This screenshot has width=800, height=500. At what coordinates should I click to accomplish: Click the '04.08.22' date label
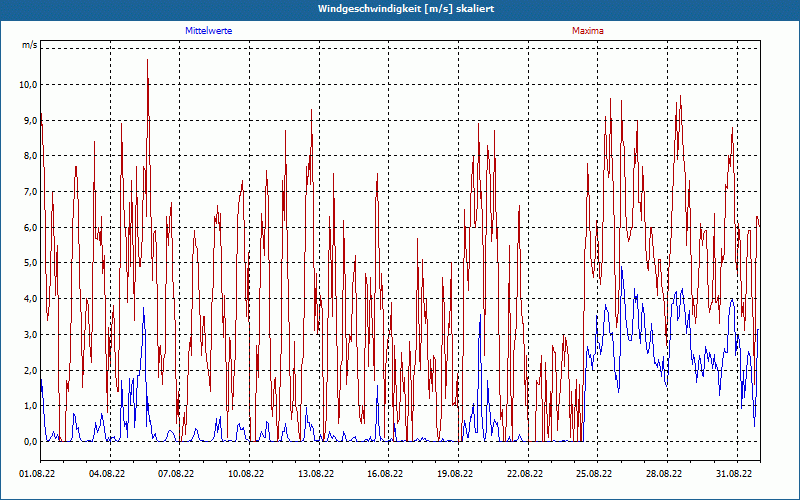click(x=107, y=474)
